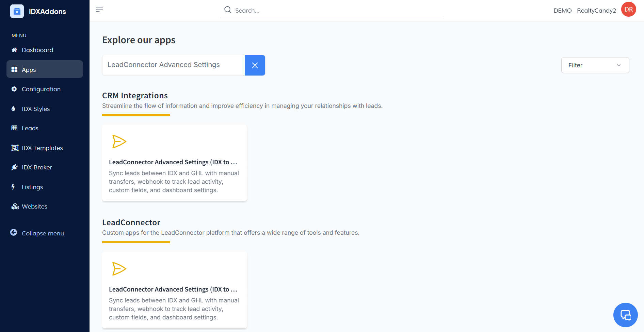The height and width of the screenshot is (332, 644).
Task: Open IDX Broker section
Action: (x=37, y=167)
